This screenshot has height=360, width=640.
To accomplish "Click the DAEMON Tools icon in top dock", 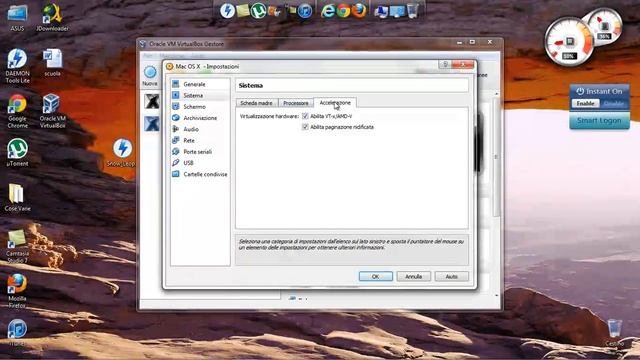I will point(227,11).
